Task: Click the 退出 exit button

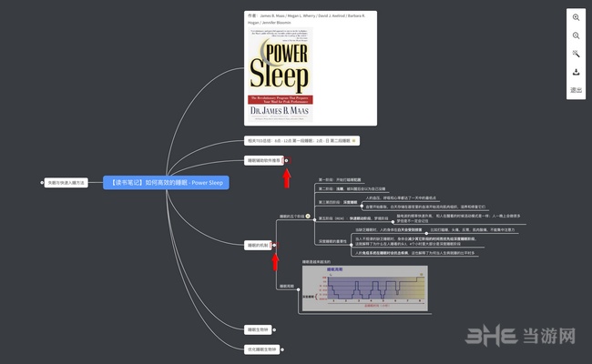Action: tap(576, 90)
